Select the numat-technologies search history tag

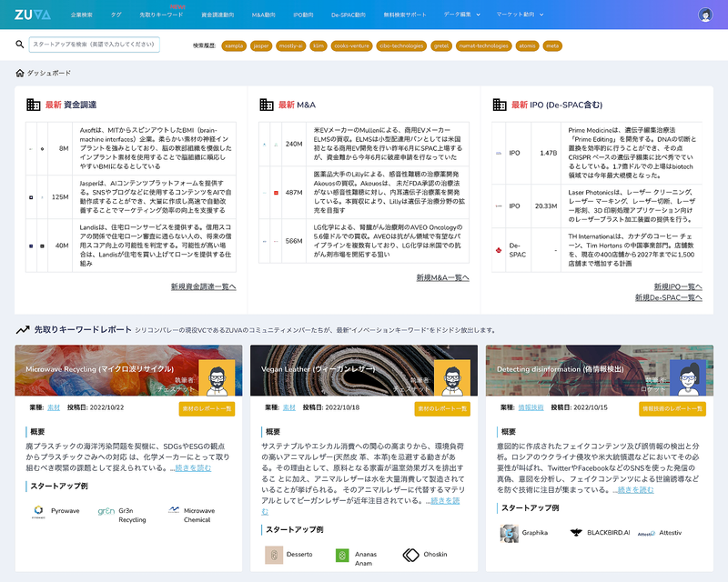click(484, 46)
